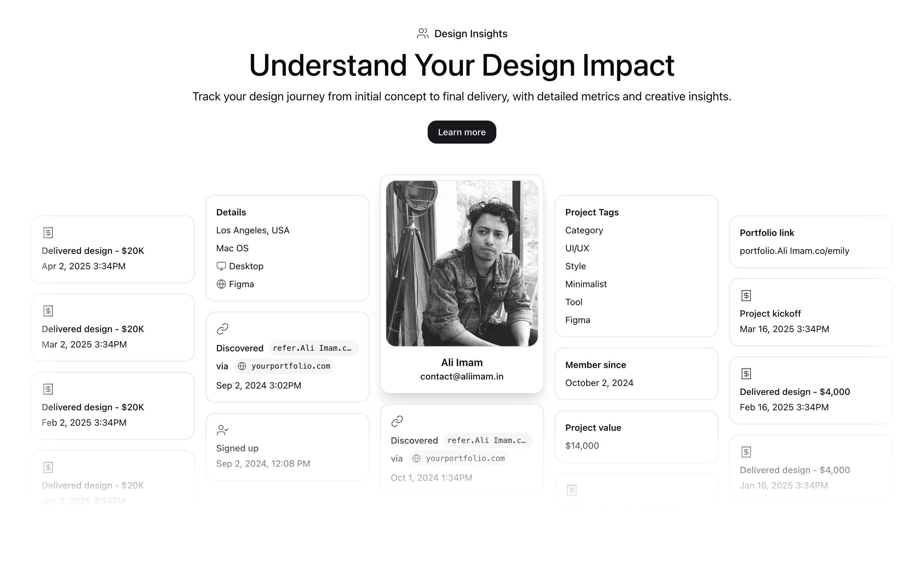Viewport: 924px width, 577px height.
Task: Click receipt icon on Feb 16 delivery card
Action: pos(746,373)
